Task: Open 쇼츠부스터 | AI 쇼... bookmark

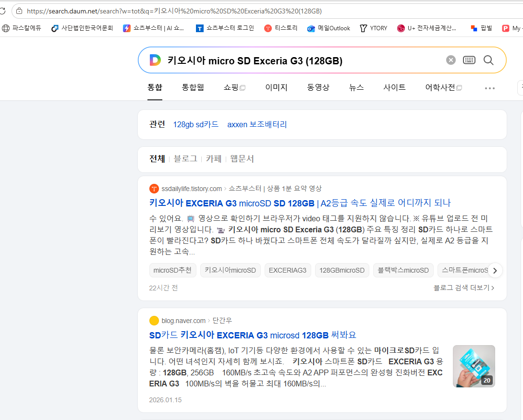Action: [153, 28]
